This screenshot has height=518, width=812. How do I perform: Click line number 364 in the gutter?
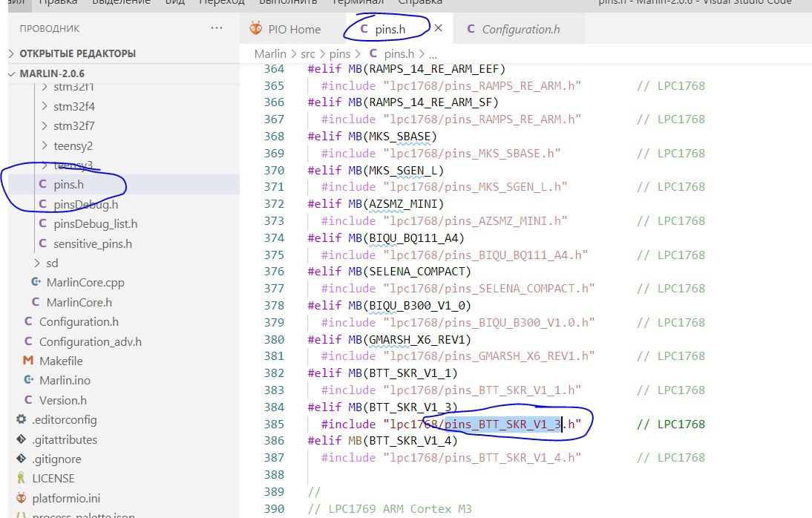pos(274,69)
